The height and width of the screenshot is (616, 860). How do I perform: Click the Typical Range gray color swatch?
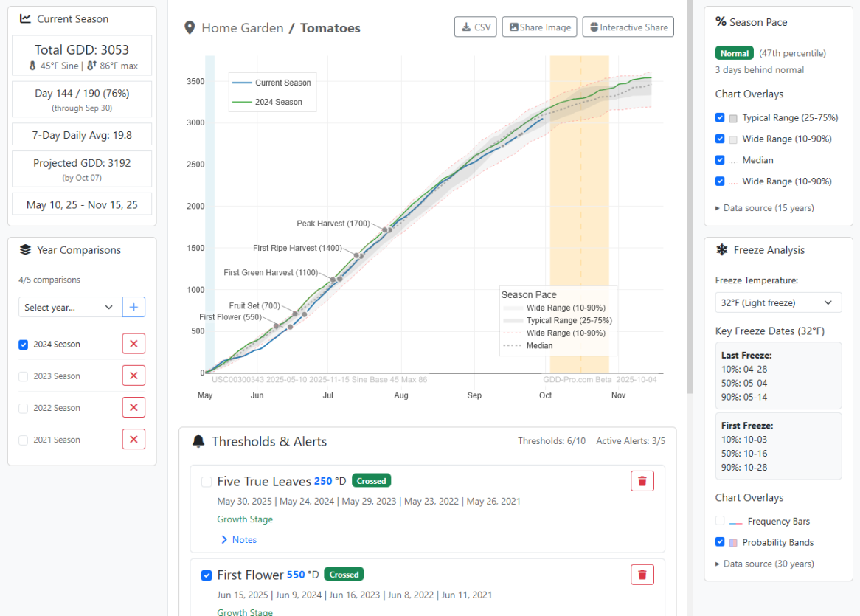(733, 118)
